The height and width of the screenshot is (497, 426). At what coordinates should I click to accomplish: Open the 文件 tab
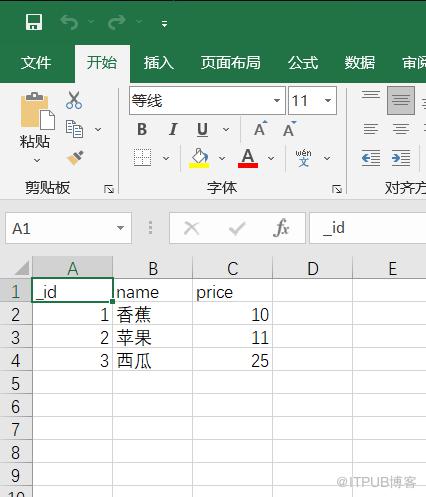[35, 63]
